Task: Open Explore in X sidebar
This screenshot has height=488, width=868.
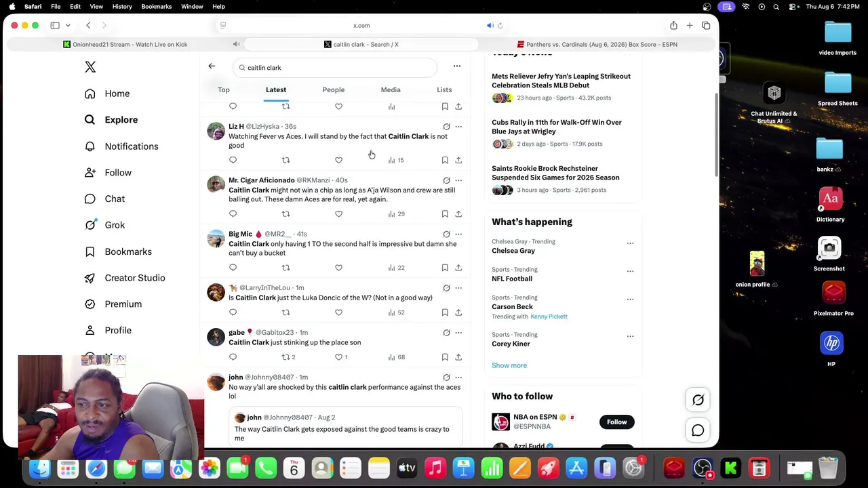Action: [111, 120]
